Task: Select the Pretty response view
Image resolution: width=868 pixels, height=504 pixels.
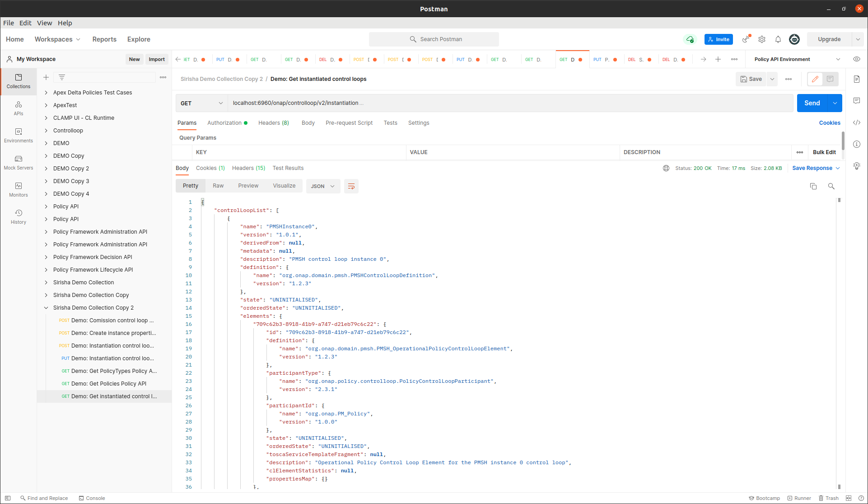Action: click(191, 186)
